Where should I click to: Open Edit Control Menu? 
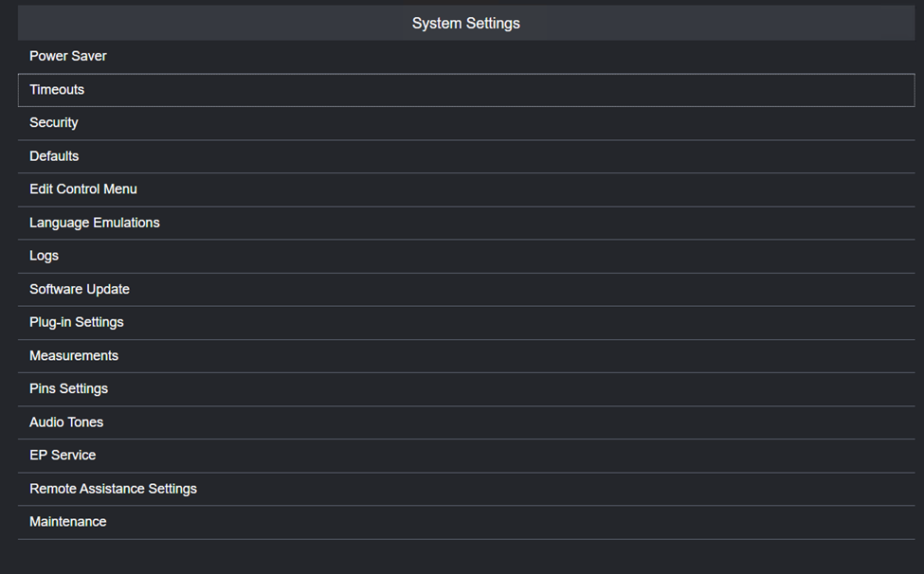(x=83, y=189)
